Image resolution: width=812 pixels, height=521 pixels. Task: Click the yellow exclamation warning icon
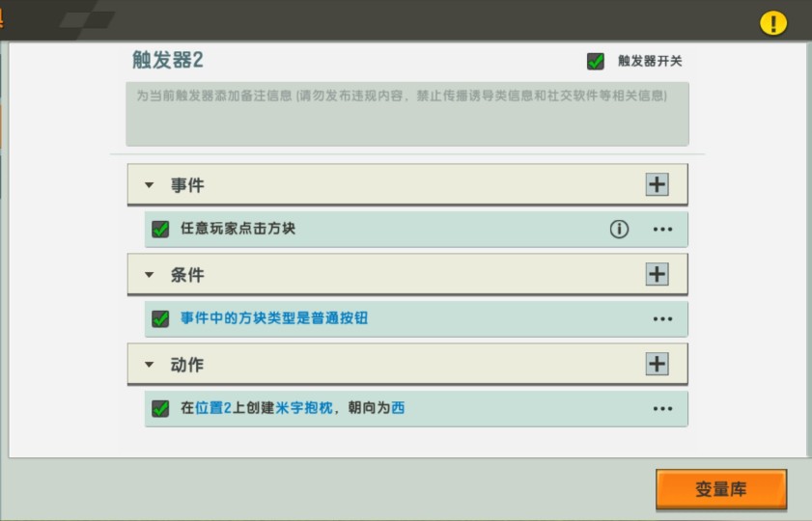tap(773, 23)
